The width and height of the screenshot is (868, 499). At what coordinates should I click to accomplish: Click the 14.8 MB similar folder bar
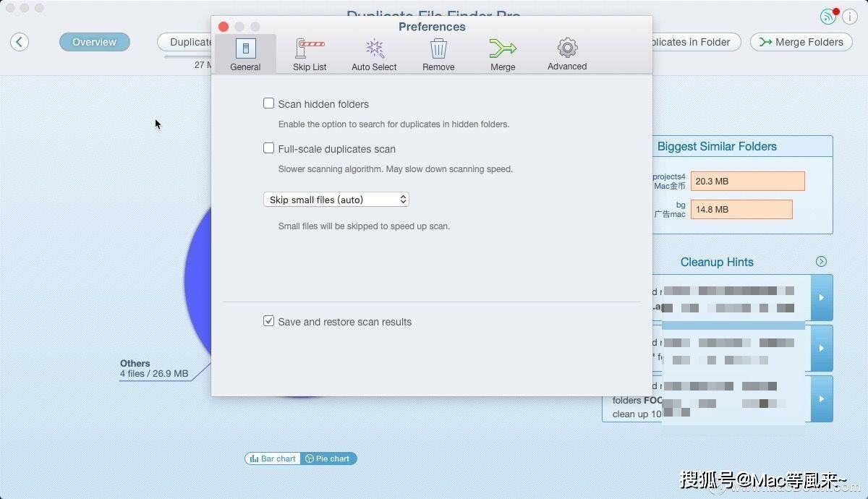(741, 209)
